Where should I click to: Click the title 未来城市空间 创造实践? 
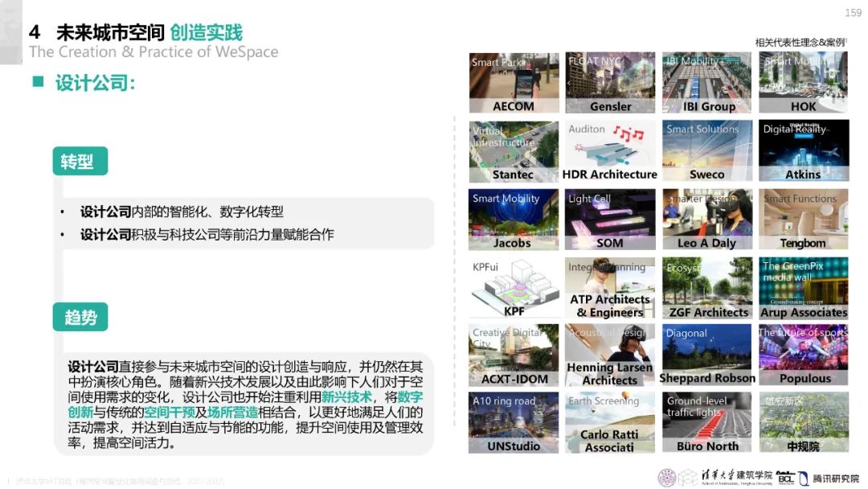coord(149,33)
